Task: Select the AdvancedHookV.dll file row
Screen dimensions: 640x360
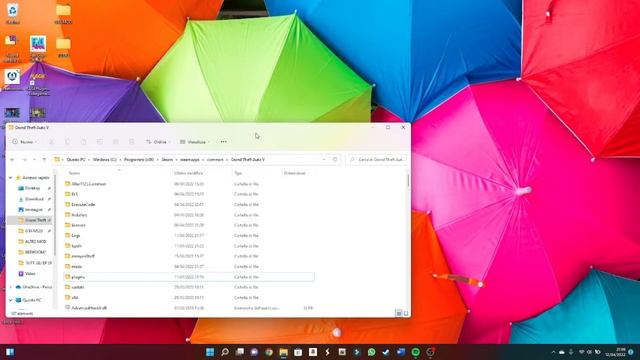Action: [x=189, y=308]
